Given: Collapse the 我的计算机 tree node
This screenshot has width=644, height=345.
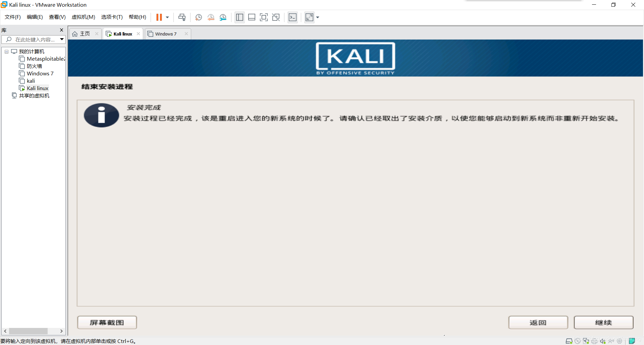Looking at the screenshot, I should (x=6, y=51).
